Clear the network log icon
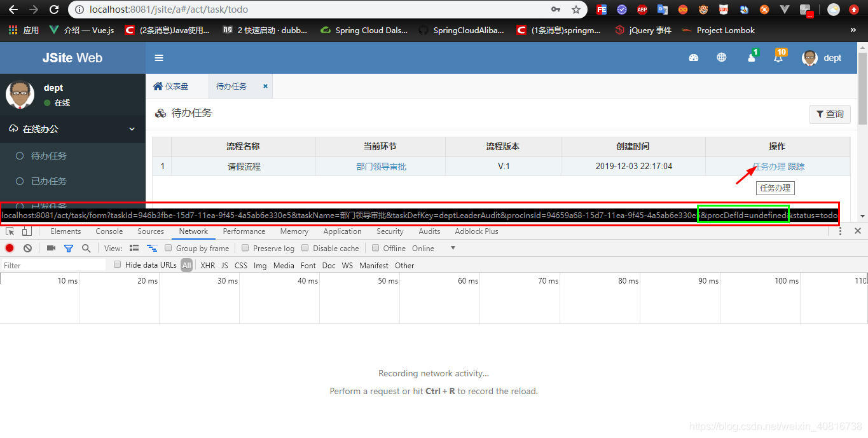 pyautogui.click(x=27, y=248)
